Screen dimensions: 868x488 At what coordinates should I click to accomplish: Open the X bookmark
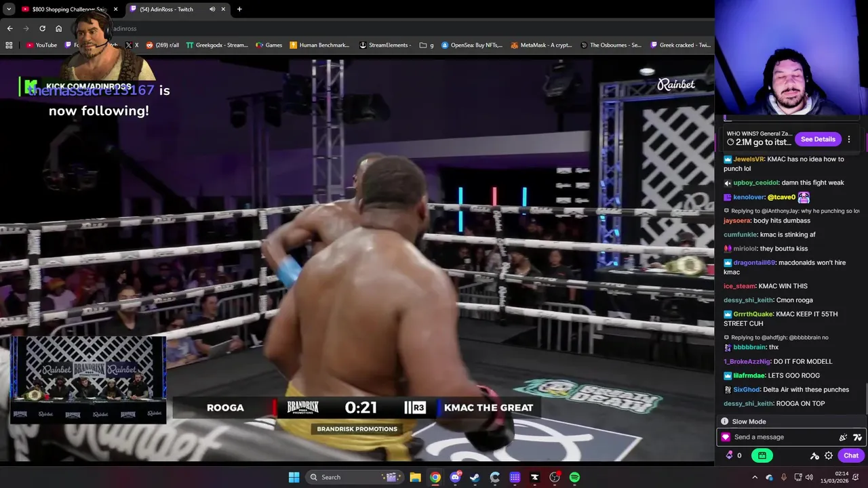coord(132,45)
